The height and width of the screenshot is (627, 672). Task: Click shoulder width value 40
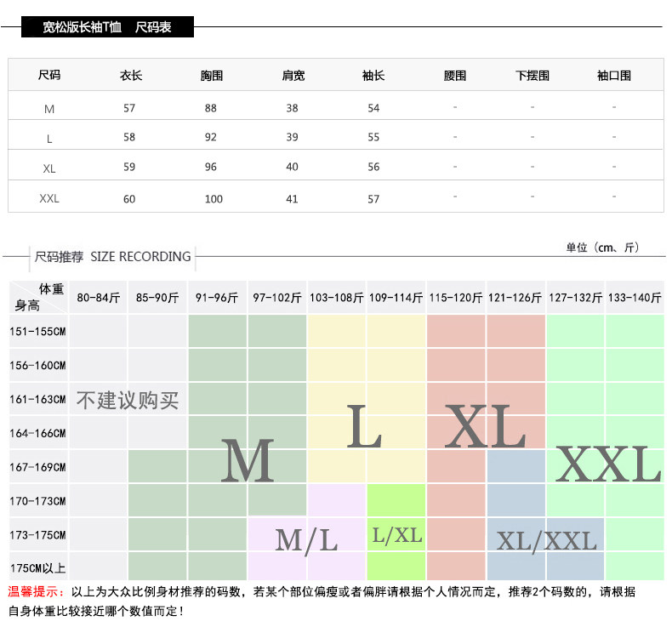pos(293,167)
